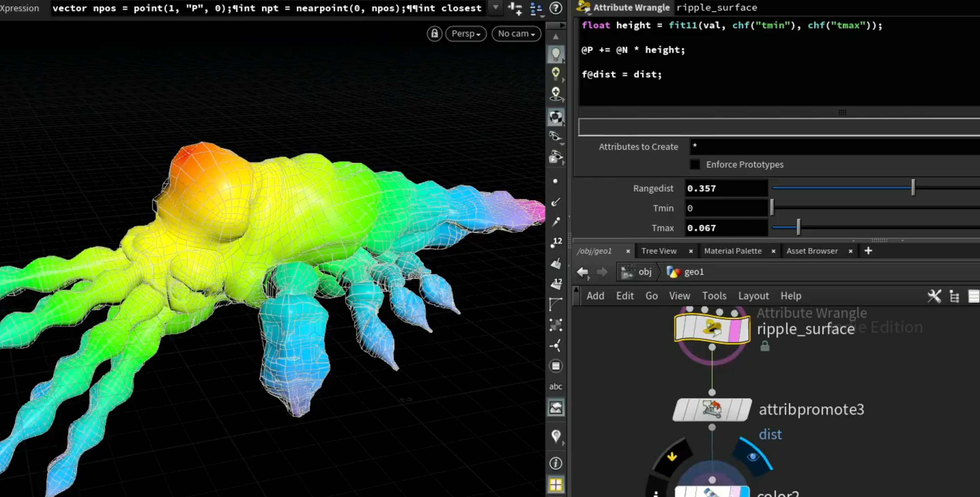Toggle display point trails icon

[556, 222]
